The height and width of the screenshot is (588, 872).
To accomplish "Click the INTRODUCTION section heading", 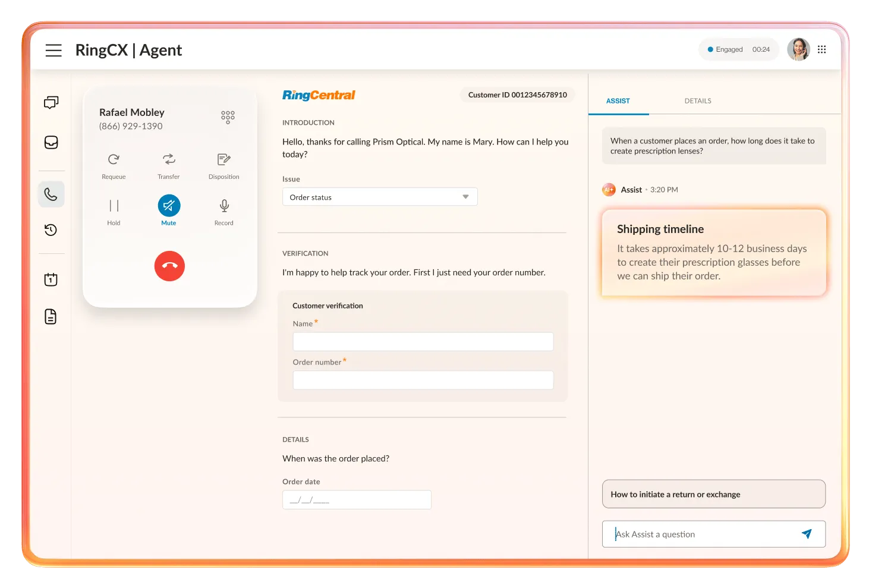I will point(308,122).
